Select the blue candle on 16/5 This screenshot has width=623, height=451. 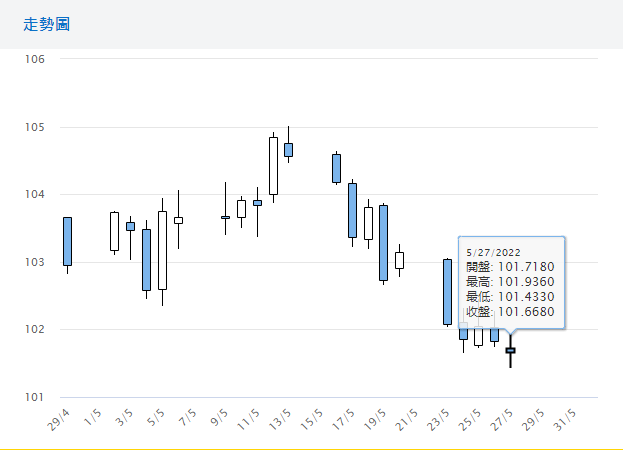pos(336,168)
